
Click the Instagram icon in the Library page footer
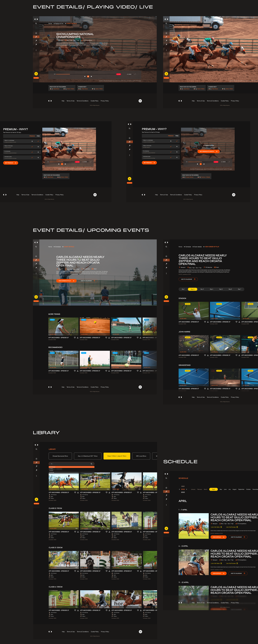(x=141, y=632)
